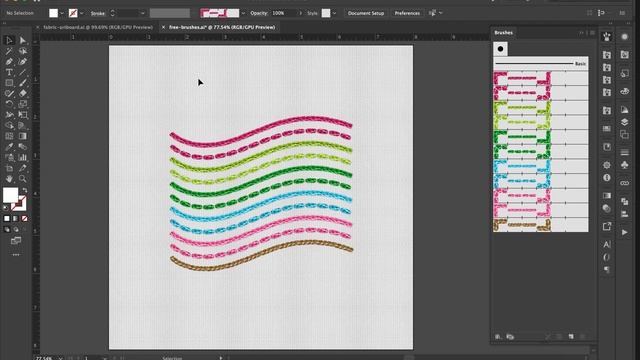The height and width of the screenshot is (360, 640).
Task: Click the Opacity 100% field
Action: [x=284, y=13]
